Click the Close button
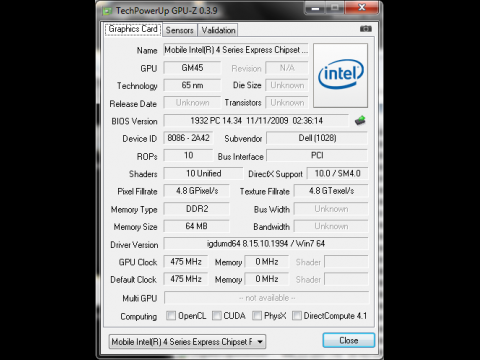Viewport: 480px width, 360px height. pyautogui.click(x=349, y=340)
